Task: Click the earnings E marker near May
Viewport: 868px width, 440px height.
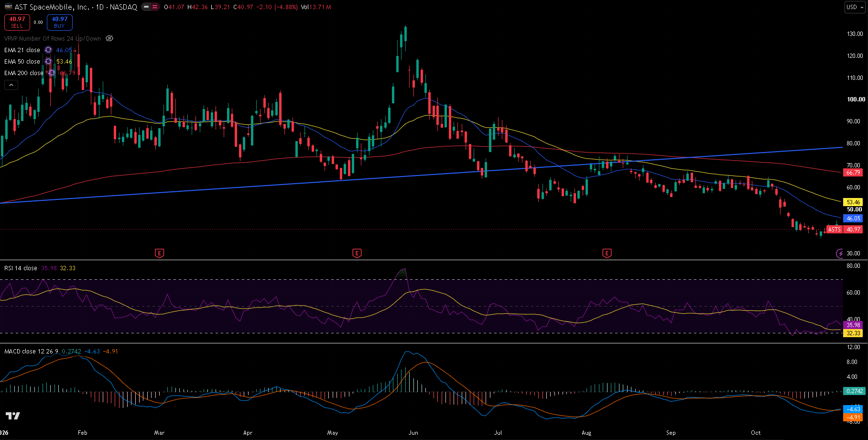Action: click(357, 253)
